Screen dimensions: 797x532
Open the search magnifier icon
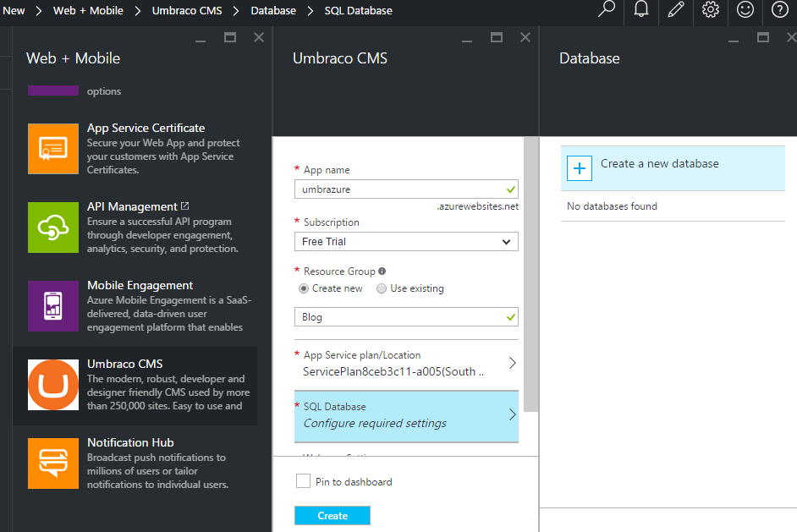pos(607,9)
